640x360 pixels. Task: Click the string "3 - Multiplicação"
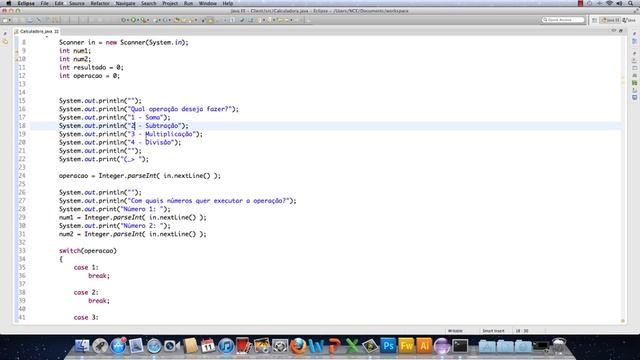click(162, 134)
